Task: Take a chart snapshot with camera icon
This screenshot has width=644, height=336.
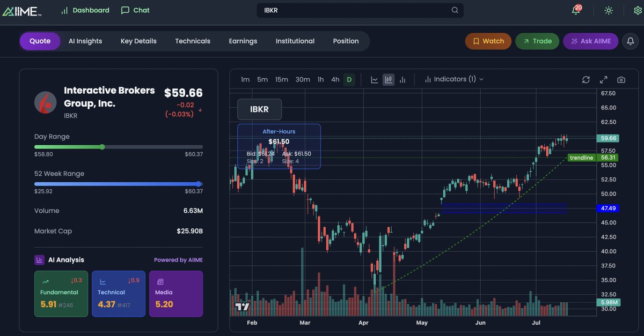Action: coord(621,80)
